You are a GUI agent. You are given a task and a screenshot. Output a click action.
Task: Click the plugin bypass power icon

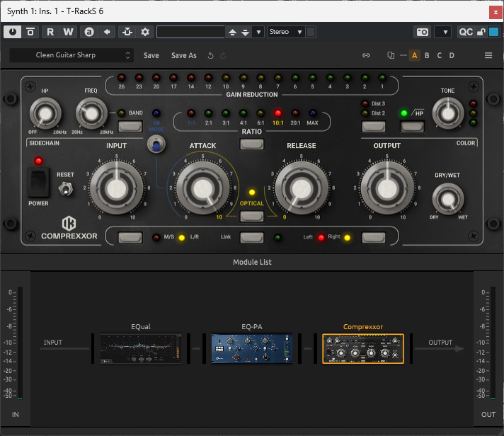13,32
